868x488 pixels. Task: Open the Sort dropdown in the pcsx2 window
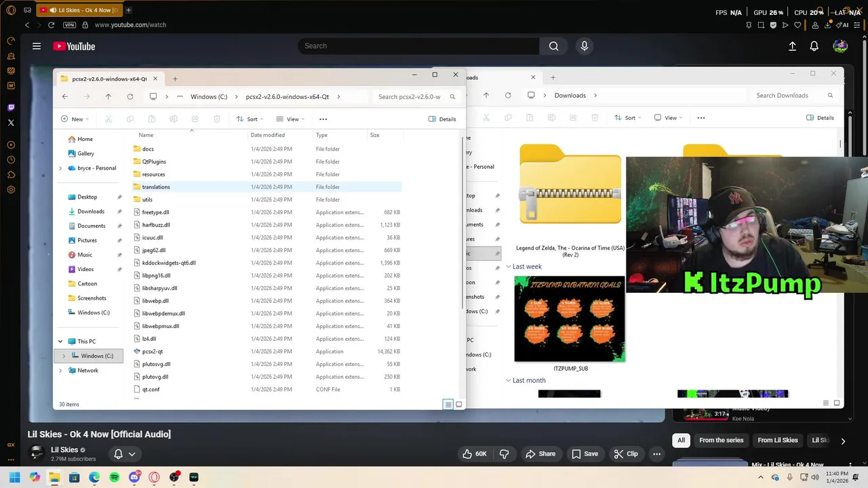(250, 119)
